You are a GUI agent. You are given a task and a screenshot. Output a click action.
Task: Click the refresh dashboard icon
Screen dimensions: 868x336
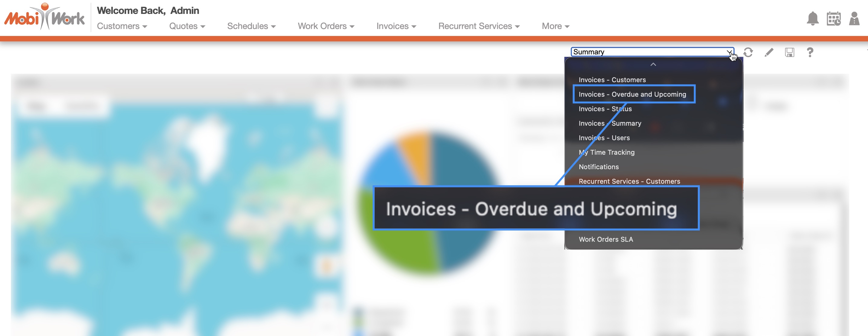pos(748,52)
